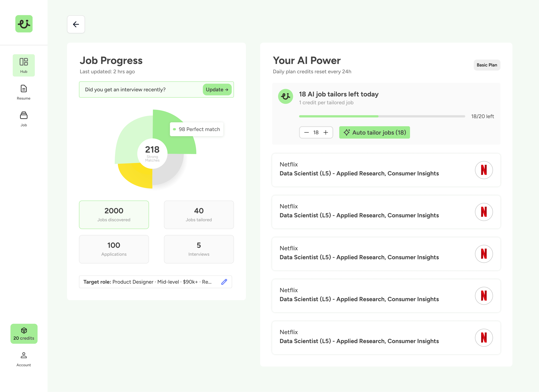Click Netflix logo on the first job card

484,170
